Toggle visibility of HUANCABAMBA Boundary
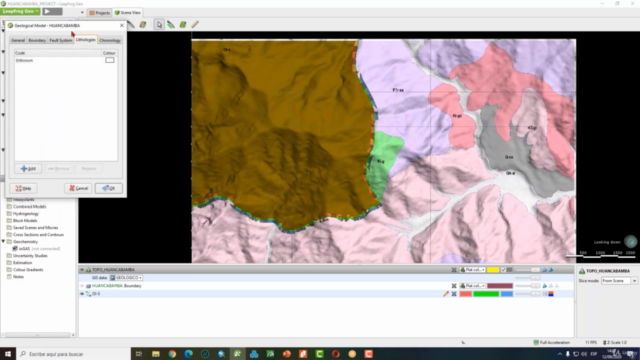Viewport: 640px width, 360px height. (x=82, y=286)
